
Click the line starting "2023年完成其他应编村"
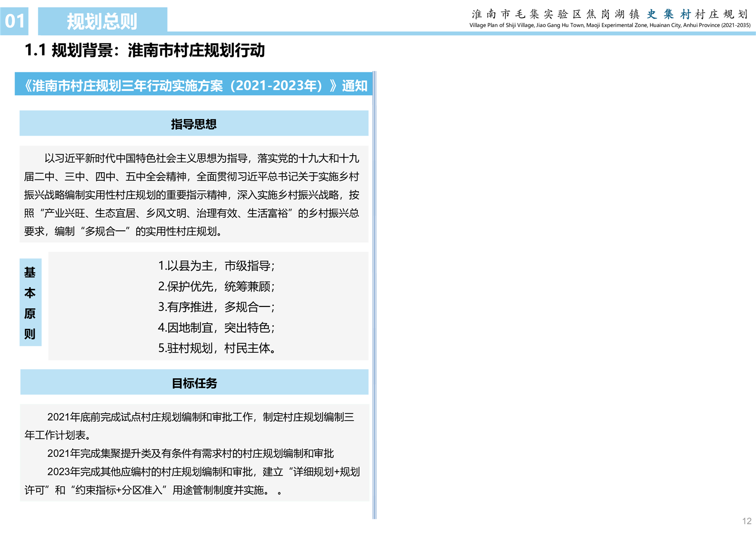[203, 472]
